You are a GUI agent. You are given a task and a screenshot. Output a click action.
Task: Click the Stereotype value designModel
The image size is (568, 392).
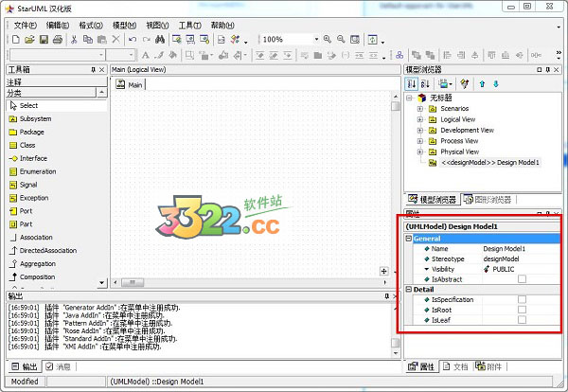click(x=502, y=259)
